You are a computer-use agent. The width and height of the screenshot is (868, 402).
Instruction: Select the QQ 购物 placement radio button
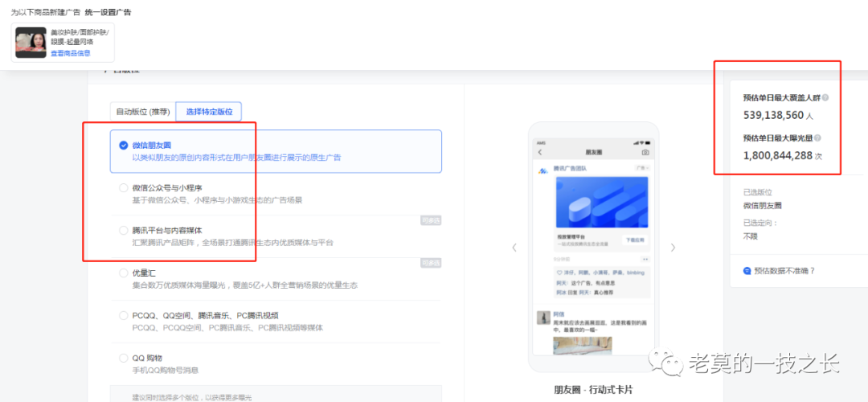pos(124,358)
